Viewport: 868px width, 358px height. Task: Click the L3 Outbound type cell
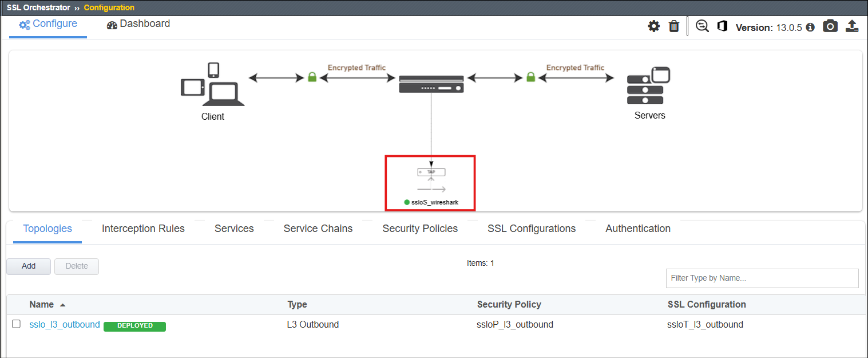pos(313,324)
